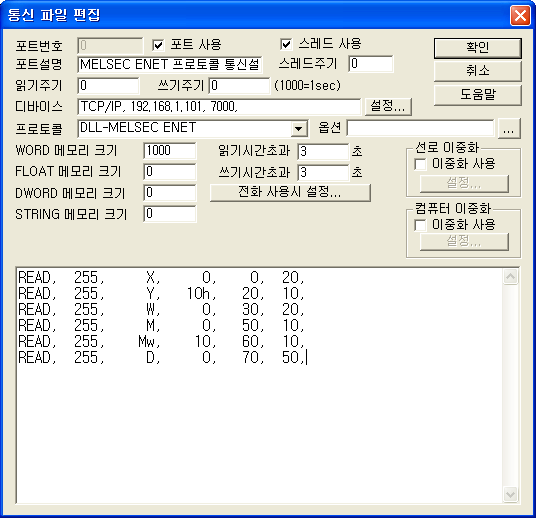Screen dimensions: 536x518
Task: Focus the 스레드주기 input field
Action: pyautogui.click(x=371, y=64)
